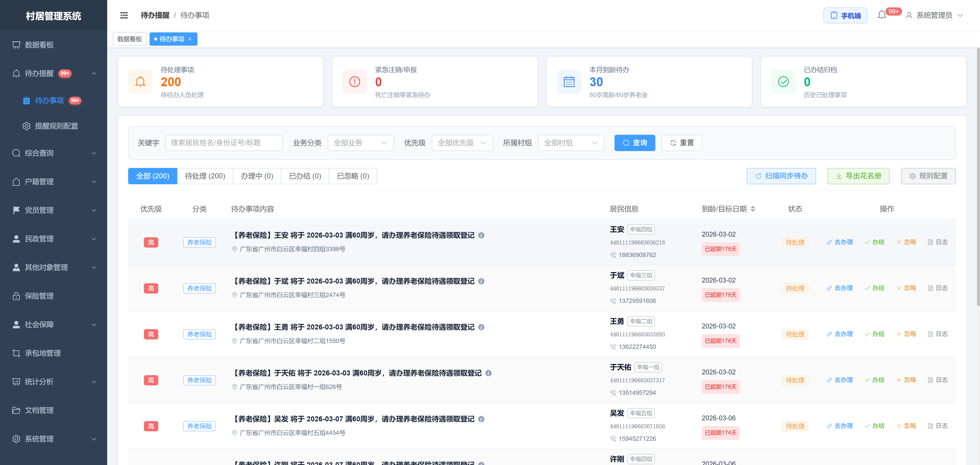980x465 pixels.
Task: Open notifications bell in top bar
Action: pos(882,15)
